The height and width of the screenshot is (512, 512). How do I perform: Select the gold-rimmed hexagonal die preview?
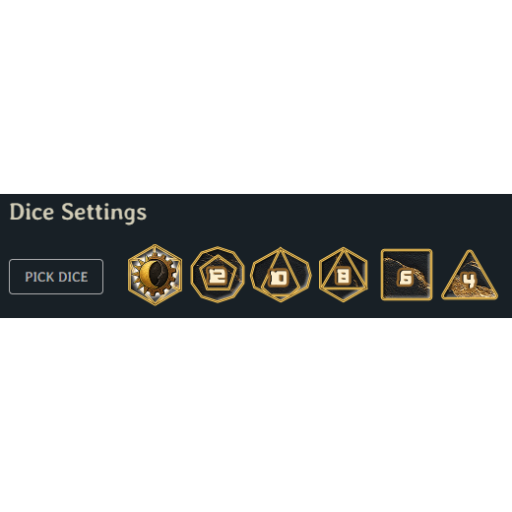[x=155, y=275]
